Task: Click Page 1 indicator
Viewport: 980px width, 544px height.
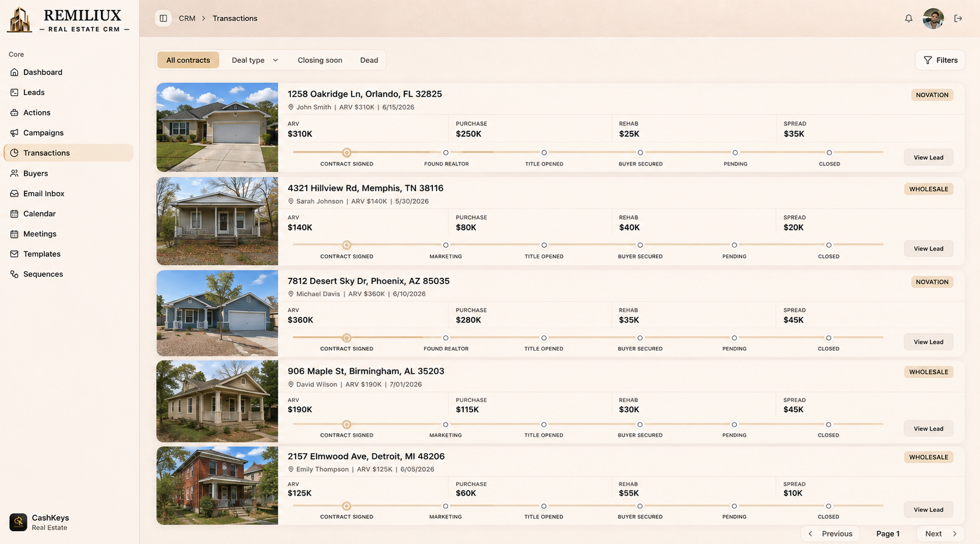Action: point(888,534)
